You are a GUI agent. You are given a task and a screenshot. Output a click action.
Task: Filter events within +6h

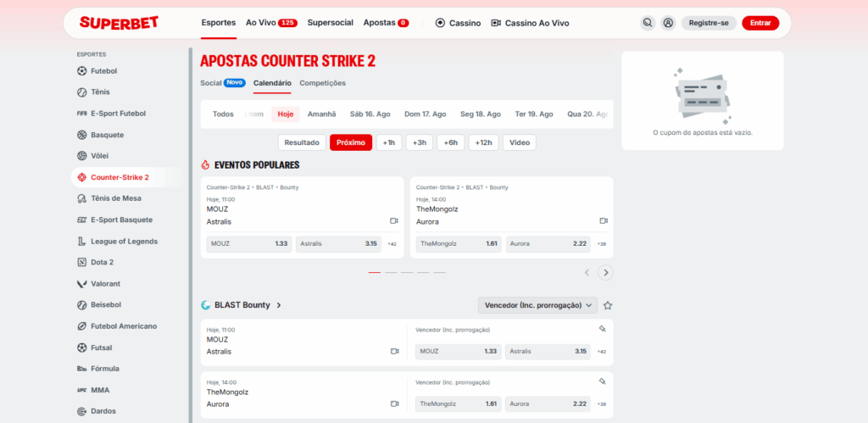(451, 142)
